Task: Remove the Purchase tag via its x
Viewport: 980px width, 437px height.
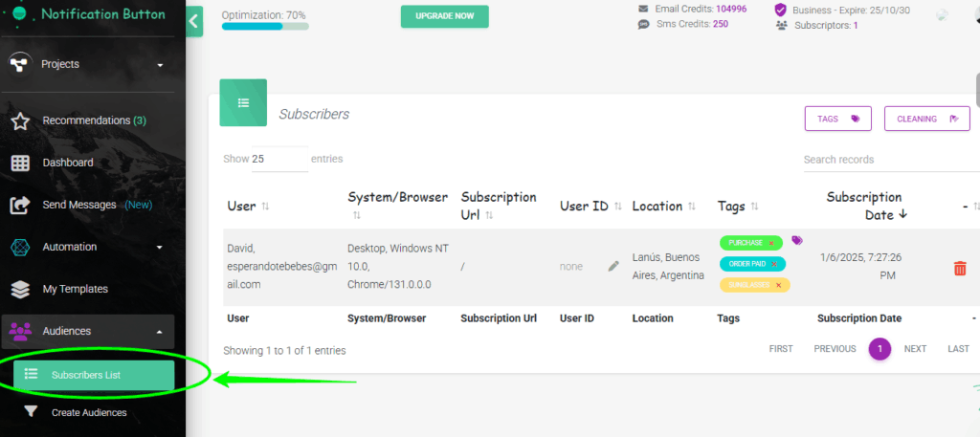Action: click(x=771, y=244)
